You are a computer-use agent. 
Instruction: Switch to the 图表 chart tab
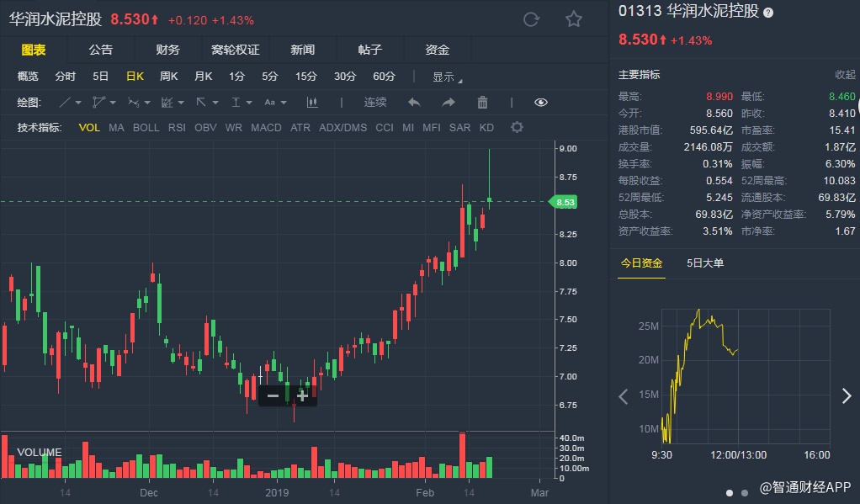tap(34, 50)
